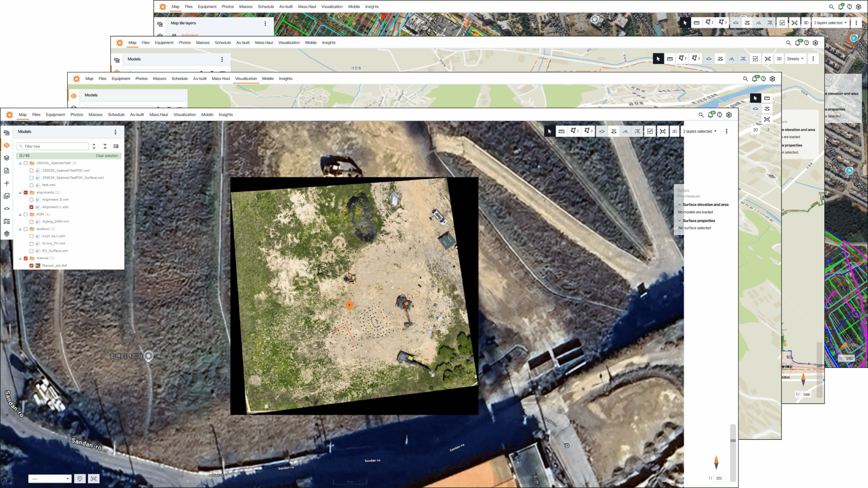Click the tree display settings icon

pos(116,146)
